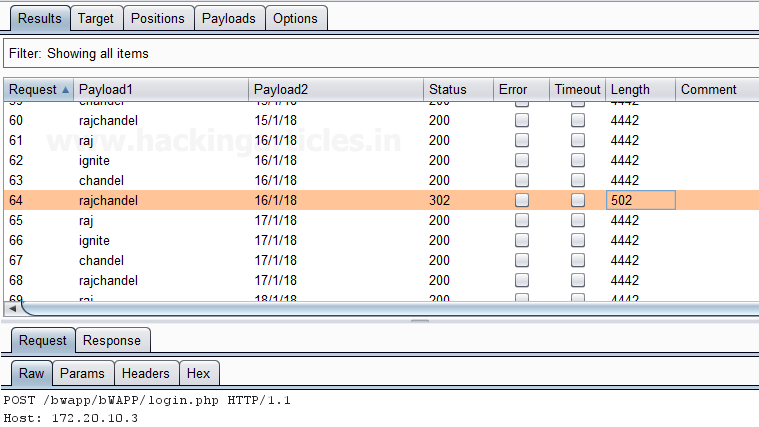Select ignite payload in request 66 row
Image resolution: width=759 pixels, height=427 pixels.
[94, 241]
